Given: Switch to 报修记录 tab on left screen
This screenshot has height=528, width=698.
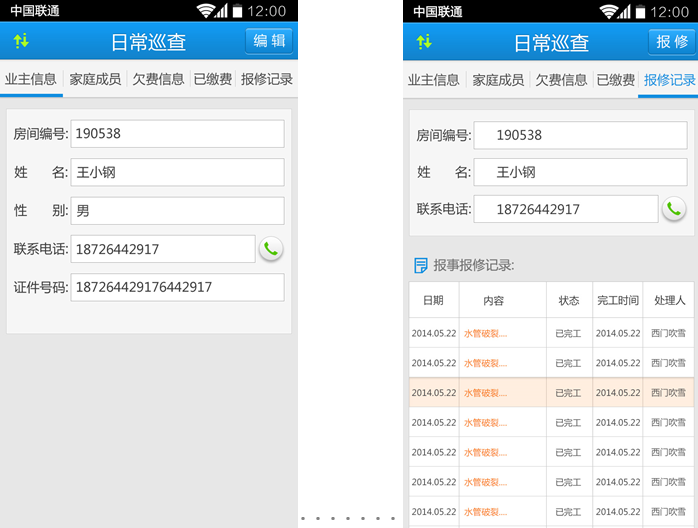Looking at the screenshot, I should click(267, 79).
